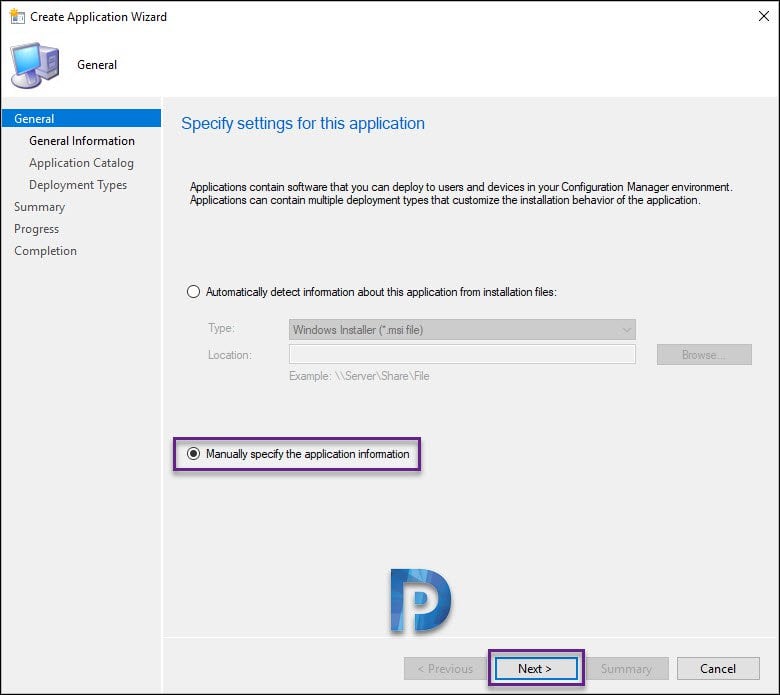780x695 pixels.
Task: Go to Completion step in sidebar
Action: click(46, 251)
